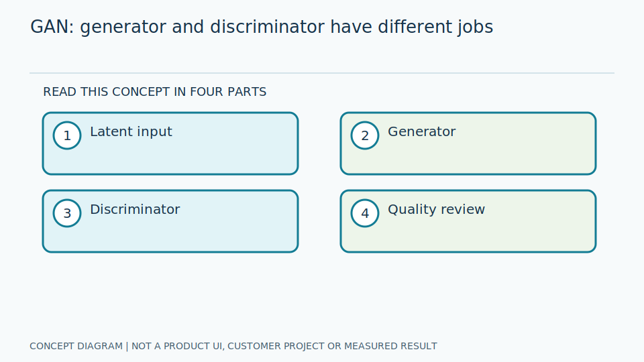644x362 pixels.
Task: Select the Generator label text
Action: point(421,132)
